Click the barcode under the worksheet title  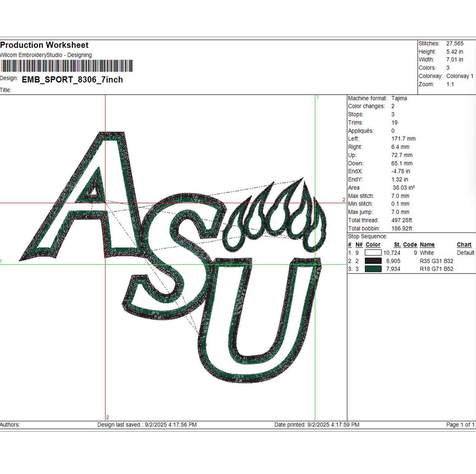tap(67, 66)
